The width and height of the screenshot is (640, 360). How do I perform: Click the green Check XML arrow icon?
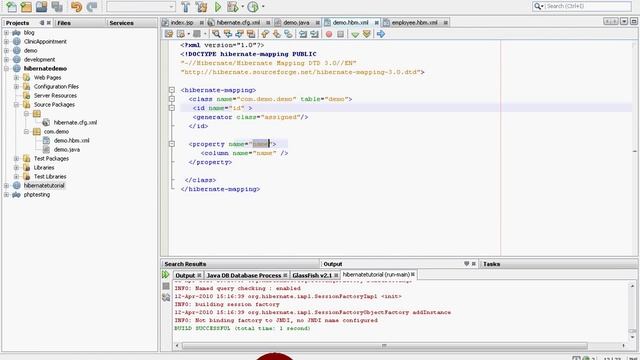pos(355,35)
